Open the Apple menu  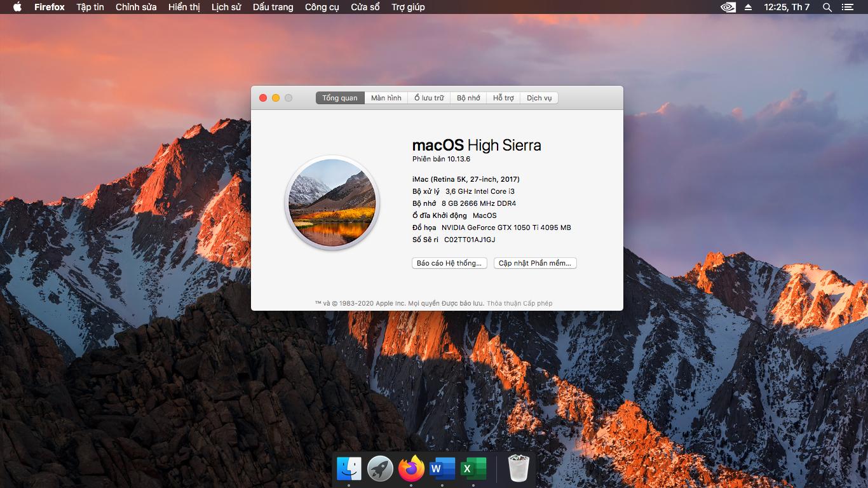click(x=17, y=7)
